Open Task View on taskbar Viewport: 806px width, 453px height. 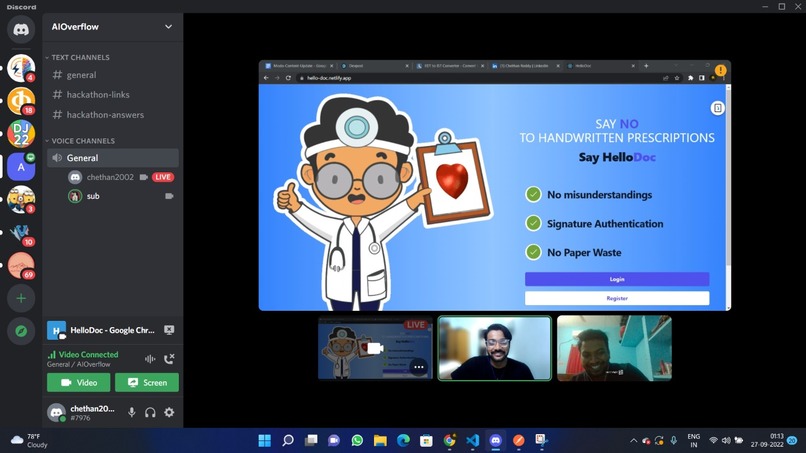coord(311,441)
